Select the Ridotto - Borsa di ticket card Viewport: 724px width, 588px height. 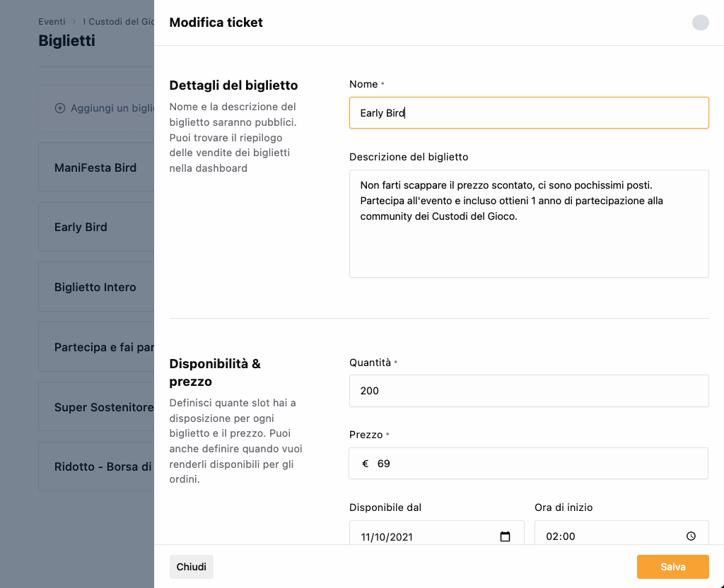96,466
